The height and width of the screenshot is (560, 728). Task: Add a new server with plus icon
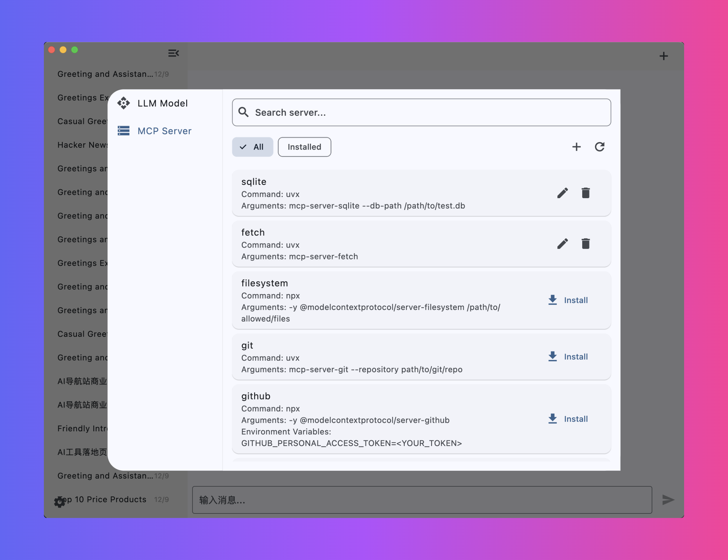(576, 147)
